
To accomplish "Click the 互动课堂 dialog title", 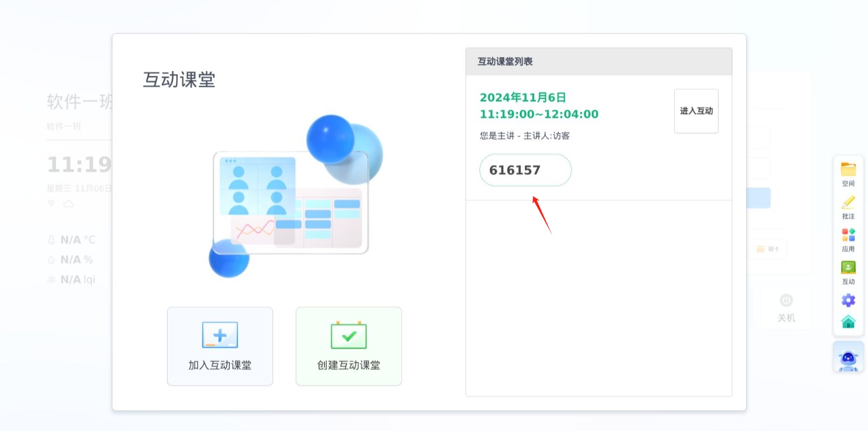I will (179, 80).
